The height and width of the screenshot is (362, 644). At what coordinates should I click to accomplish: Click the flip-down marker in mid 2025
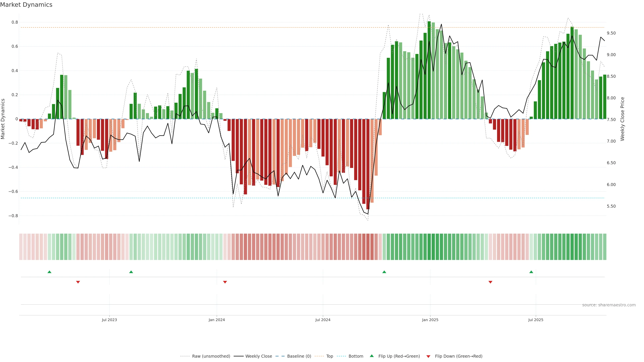tap(490, 282)
